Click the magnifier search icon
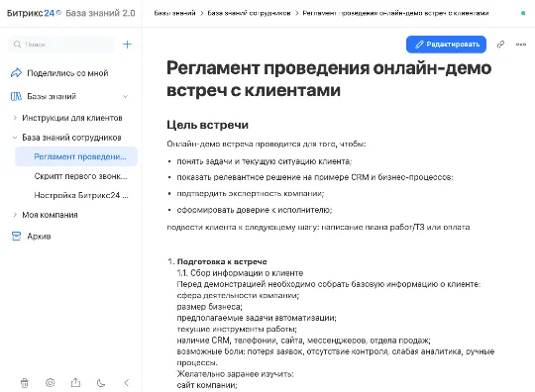The image size is (535, 392). [17, 45]
